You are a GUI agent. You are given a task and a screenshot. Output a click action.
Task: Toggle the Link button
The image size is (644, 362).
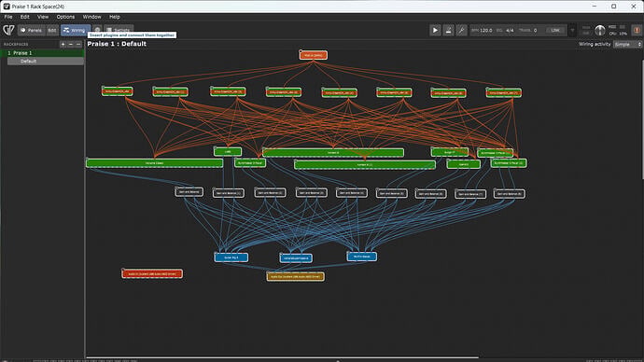point(555,31)
